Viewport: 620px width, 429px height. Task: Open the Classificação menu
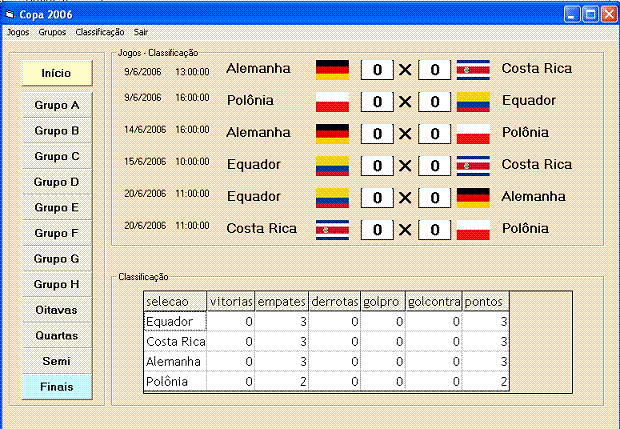tap(99, 32)
